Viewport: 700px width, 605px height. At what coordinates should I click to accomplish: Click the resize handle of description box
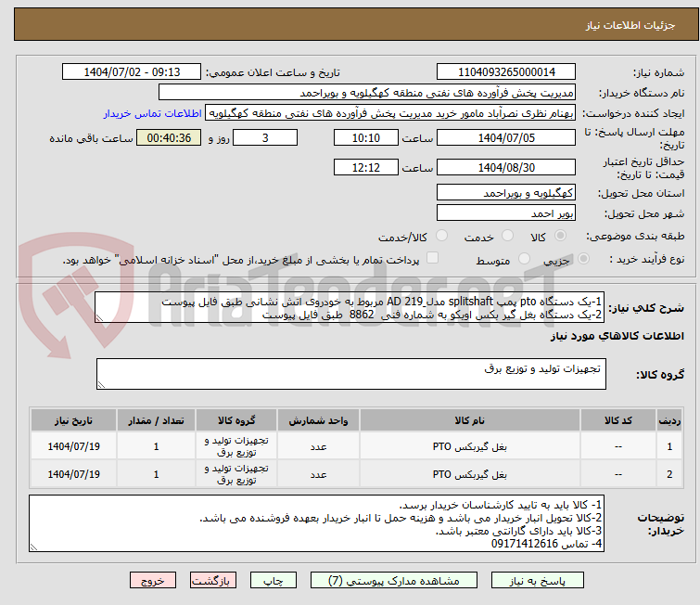(99, 318)
